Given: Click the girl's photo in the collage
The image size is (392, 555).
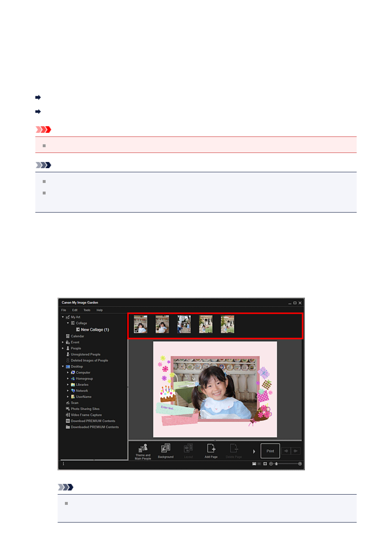Looking at the screenshot, I should coord(215,389).
